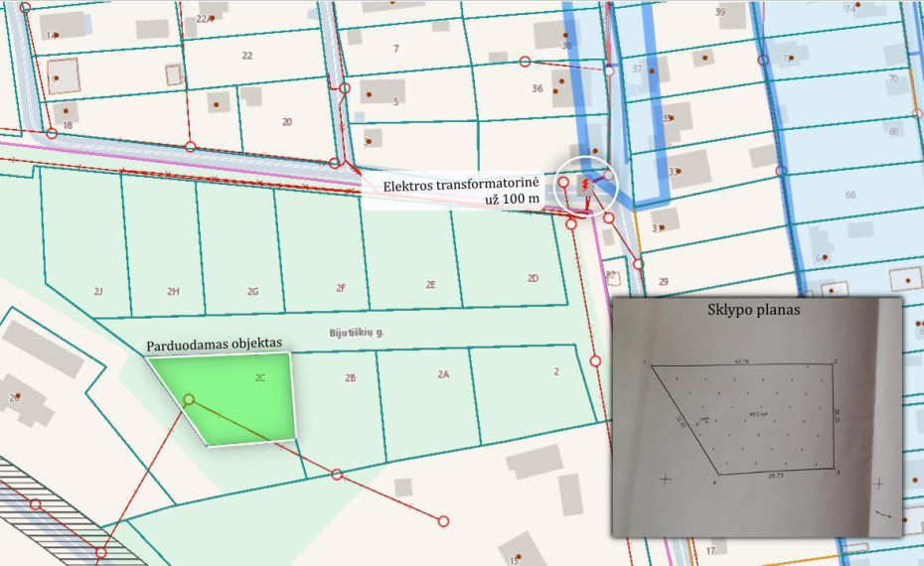924x566 pixels.
Task: Click parcel number 36 on the map
Action: [x=538, y=88]
